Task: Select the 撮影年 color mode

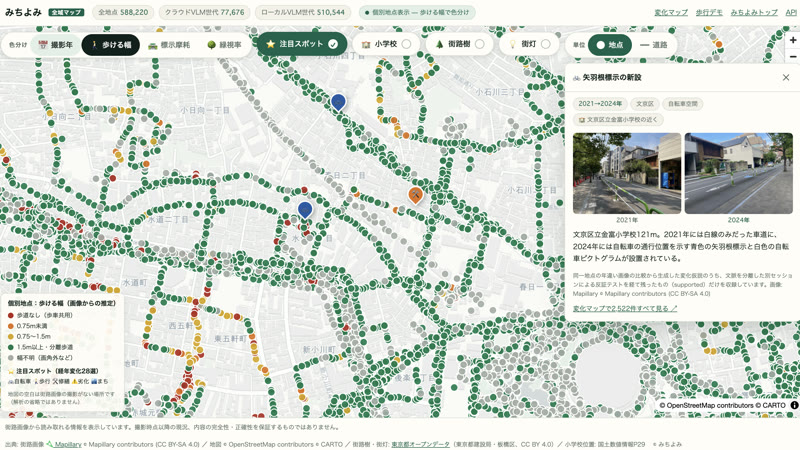Action: pos(56,45)
